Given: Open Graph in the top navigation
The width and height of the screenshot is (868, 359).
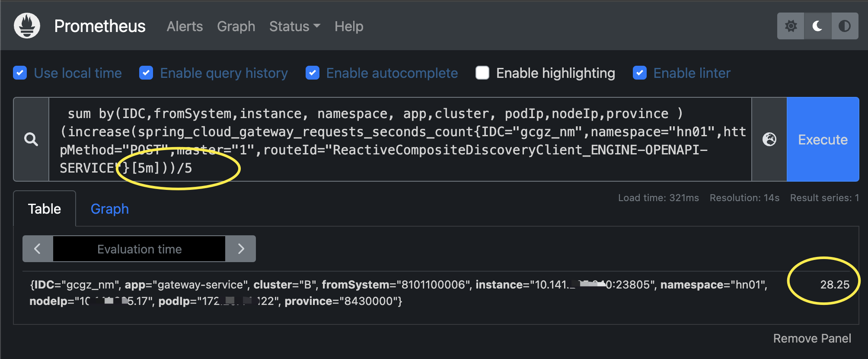Looking at the screenshot, I should (x=236, y=26).
